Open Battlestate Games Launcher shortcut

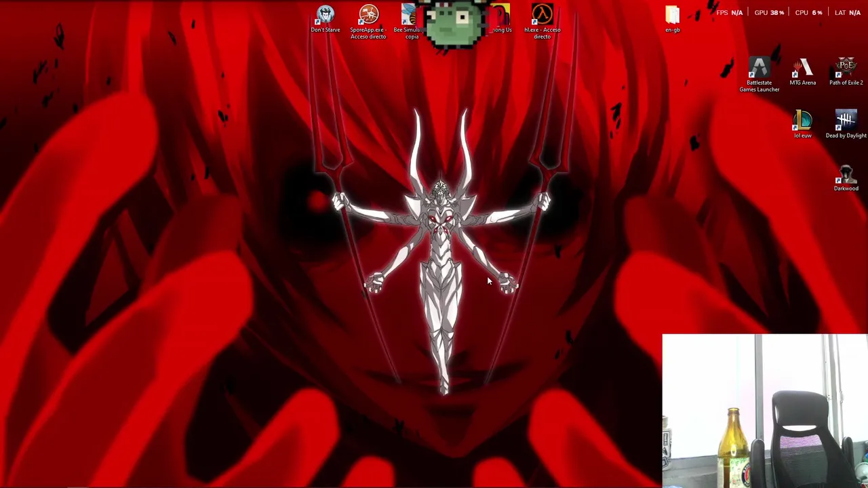coord(759,75)
